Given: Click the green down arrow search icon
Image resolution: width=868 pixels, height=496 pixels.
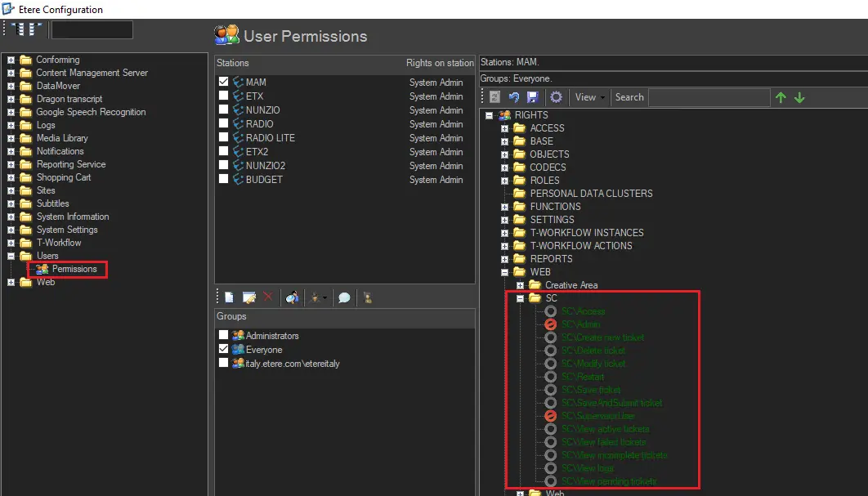Looking at the screenshot, I should (799, 97).
